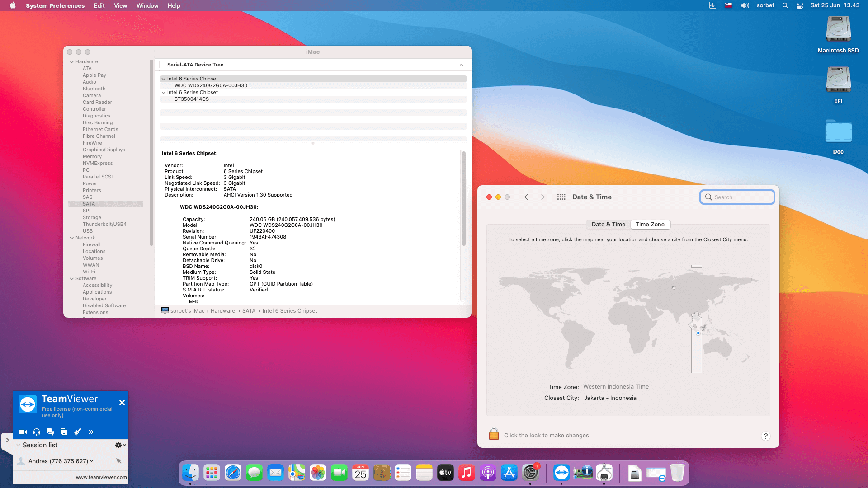This screenshot has height=488, width=868.
Task: Open System Preferences Dock icon
Action: [530, 473]
